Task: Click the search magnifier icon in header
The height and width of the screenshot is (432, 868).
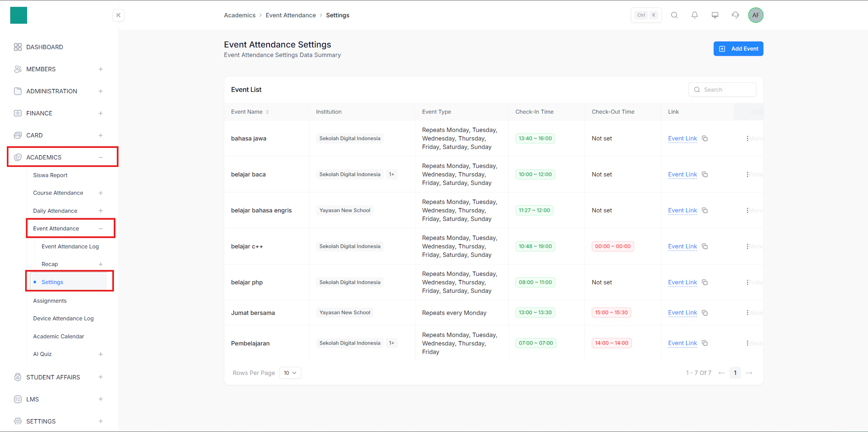Action: (674, 15)
